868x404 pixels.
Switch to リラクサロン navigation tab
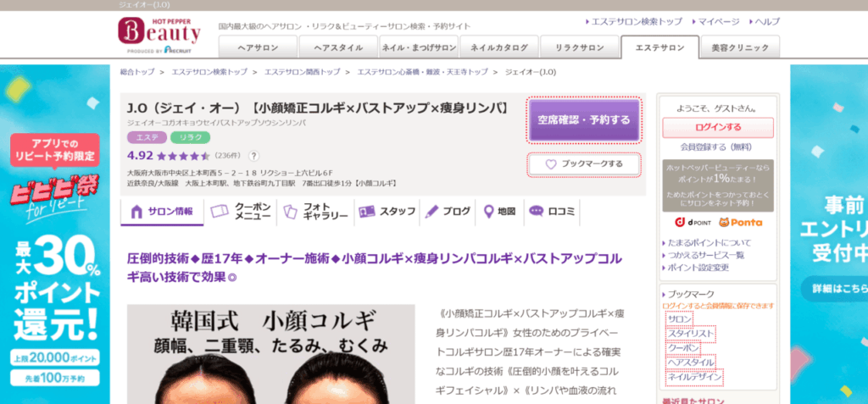(579, 47)
